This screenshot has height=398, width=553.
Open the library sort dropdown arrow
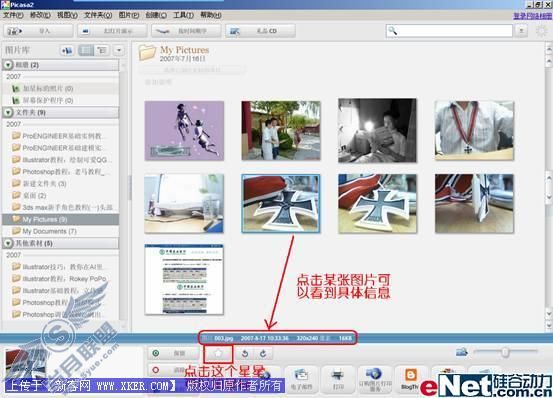(119, 50)
